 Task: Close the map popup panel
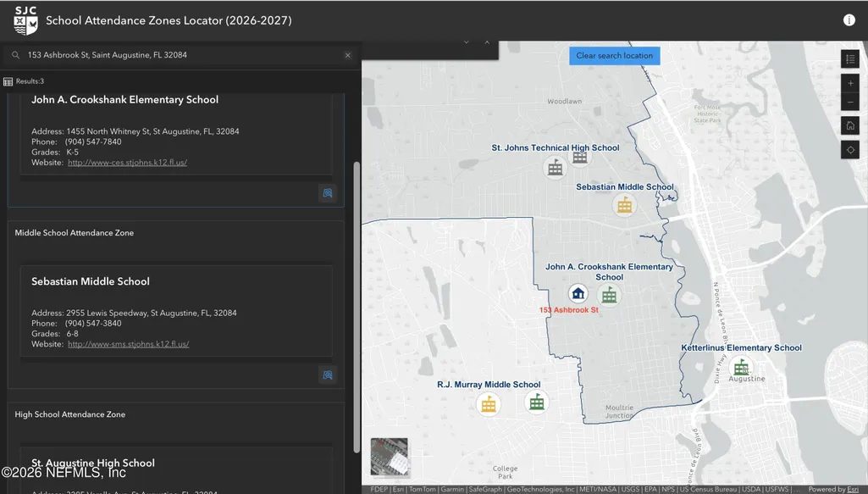point(487,42)
